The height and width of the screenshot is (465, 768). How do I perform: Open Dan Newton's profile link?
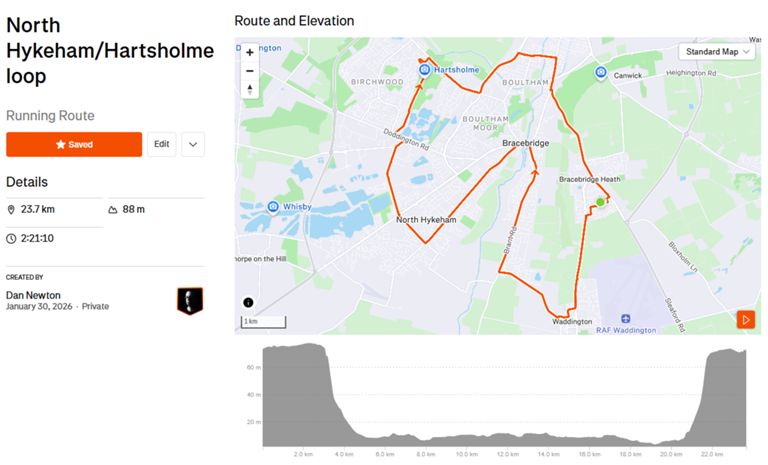pos(33,295)
